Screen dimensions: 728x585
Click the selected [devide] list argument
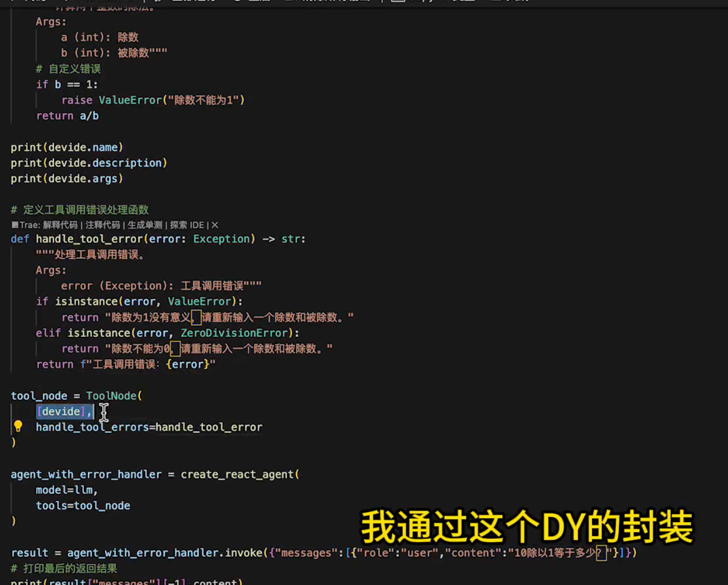point(61,412)
